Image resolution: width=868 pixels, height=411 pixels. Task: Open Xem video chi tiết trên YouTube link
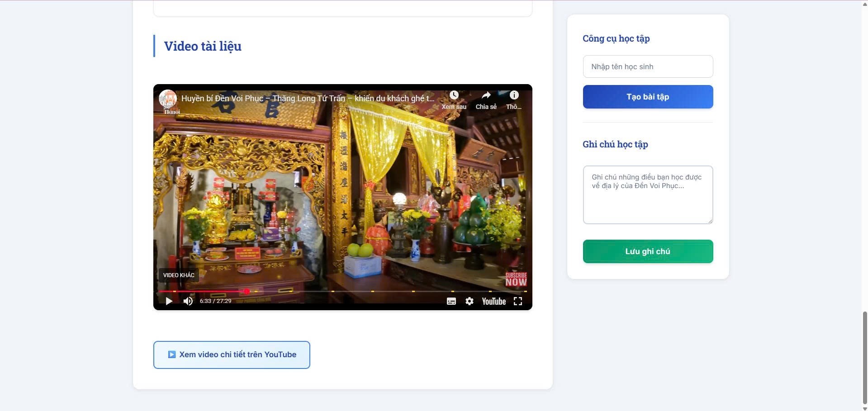(x=232, y=354)
